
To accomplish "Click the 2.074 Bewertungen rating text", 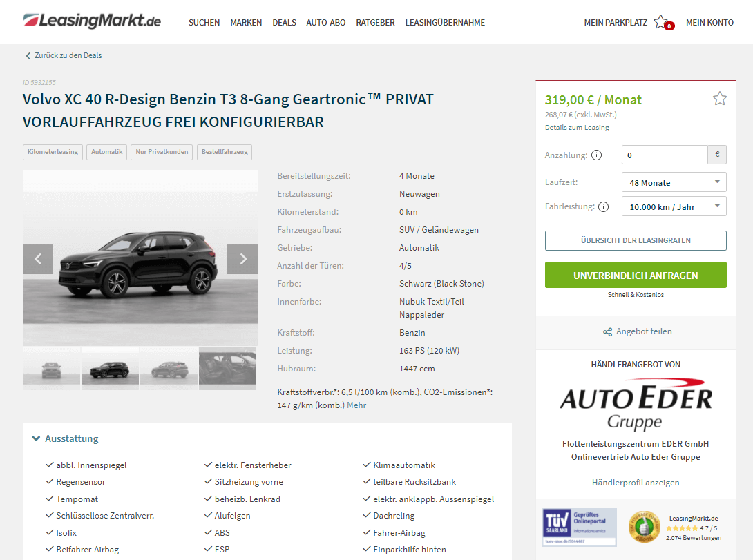I will [x=694, y=538].
